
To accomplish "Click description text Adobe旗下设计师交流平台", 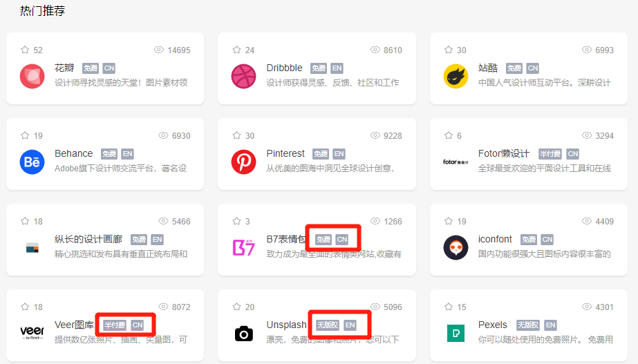I will point(105,169).
